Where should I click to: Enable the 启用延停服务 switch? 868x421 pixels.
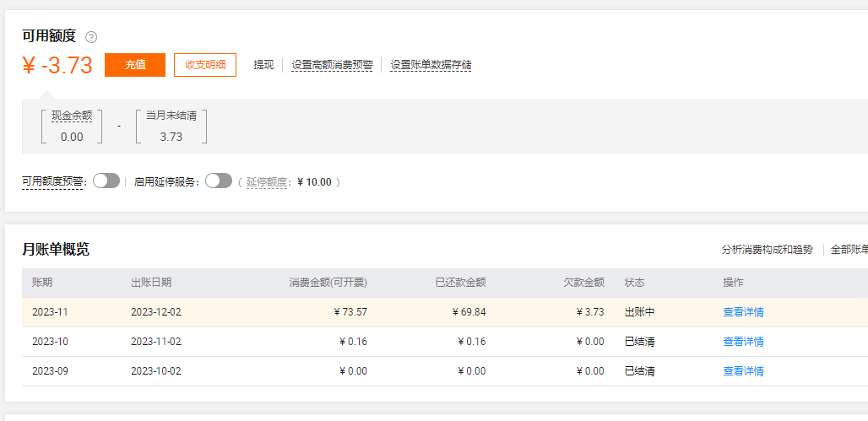219,181
